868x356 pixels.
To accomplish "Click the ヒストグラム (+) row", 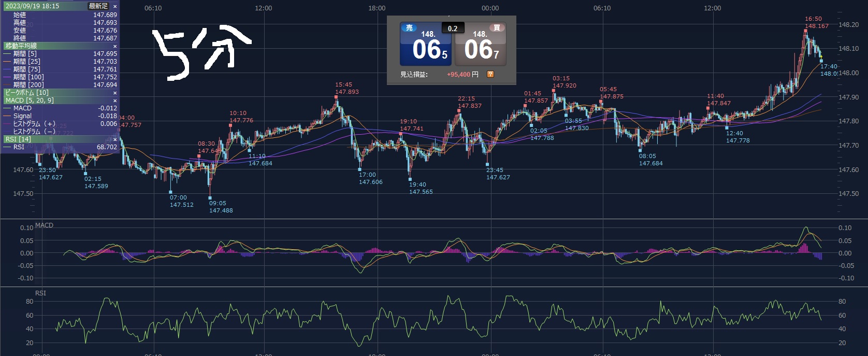I will [60, 124].
